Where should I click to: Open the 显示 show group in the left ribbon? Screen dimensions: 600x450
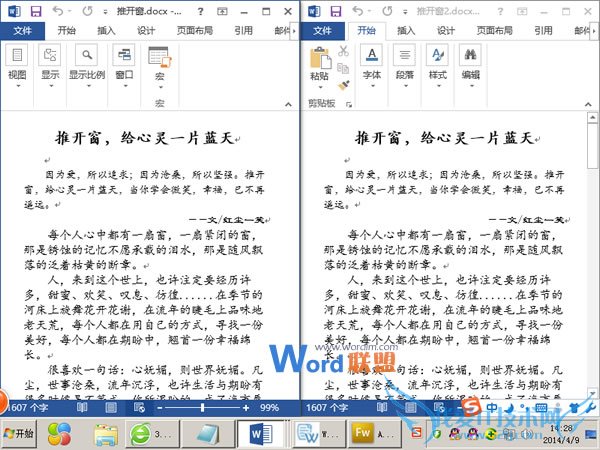click(50, 66)
